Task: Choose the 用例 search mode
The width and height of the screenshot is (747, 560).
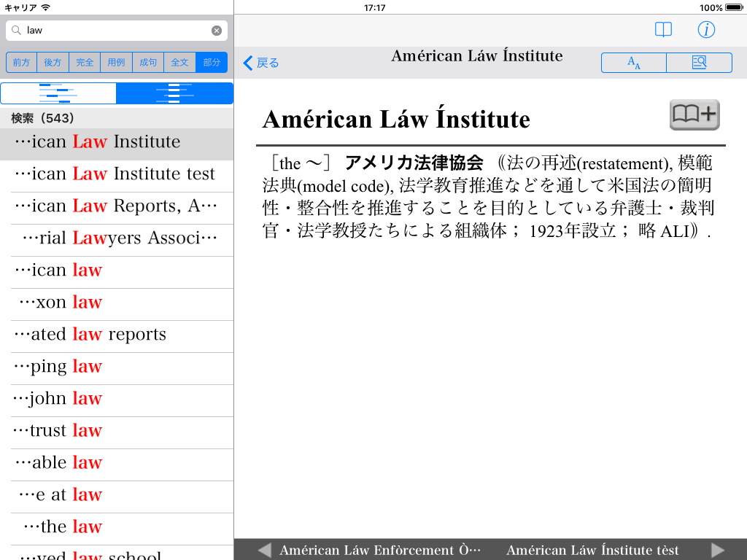Action: coord(116,63)
